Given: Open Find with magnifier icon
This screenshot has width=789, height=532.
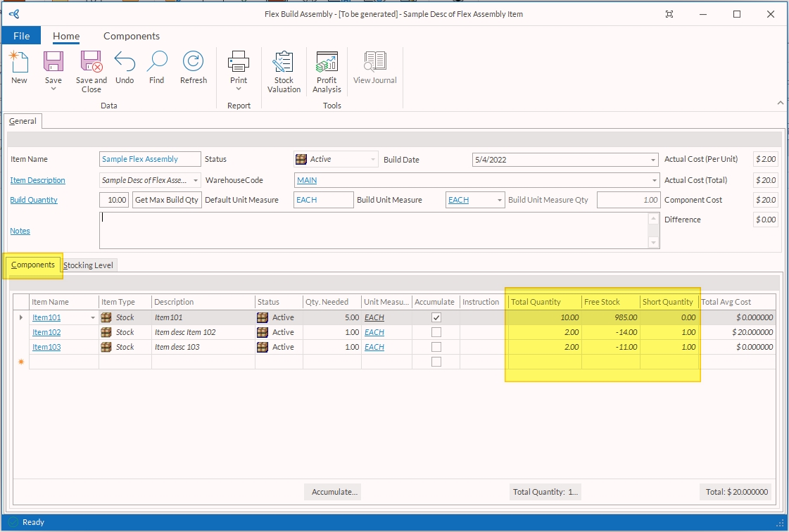Looking at the screenshot, I should (x=156, y=62).
